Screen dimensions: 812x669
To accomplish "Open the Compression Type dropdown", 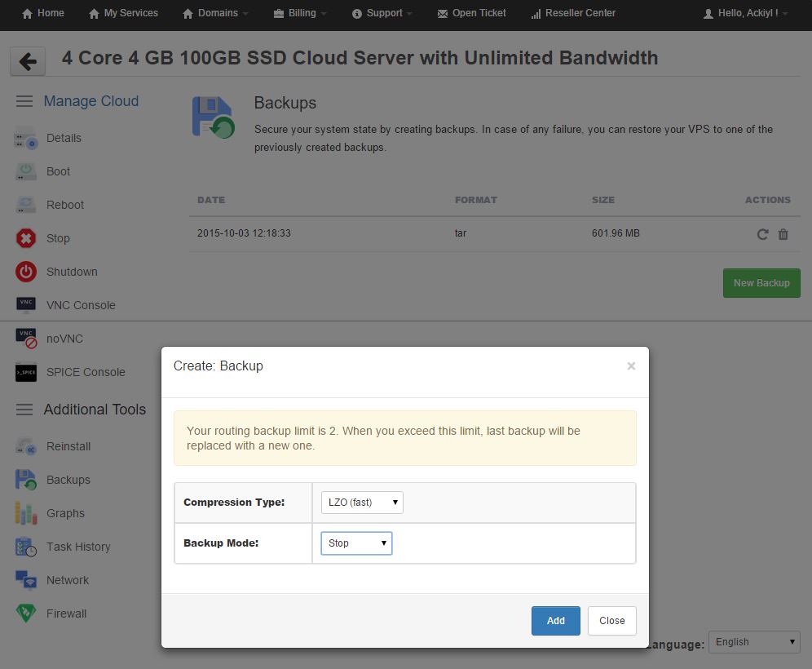I will tap(362, 503).
